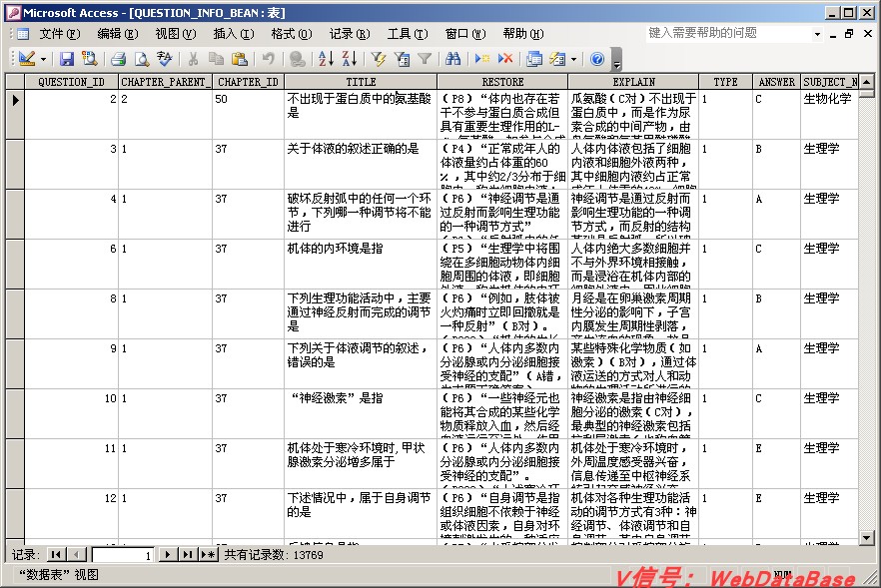Click the Help question mark icon

coord(597,59)
